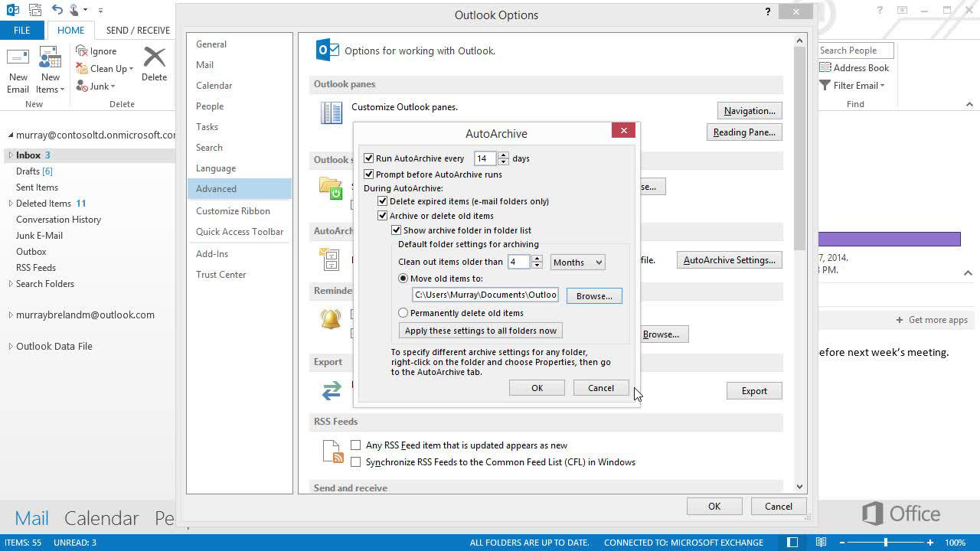
Task: Click the Navigation button in Outlook panes
Action: click(750, 111)
